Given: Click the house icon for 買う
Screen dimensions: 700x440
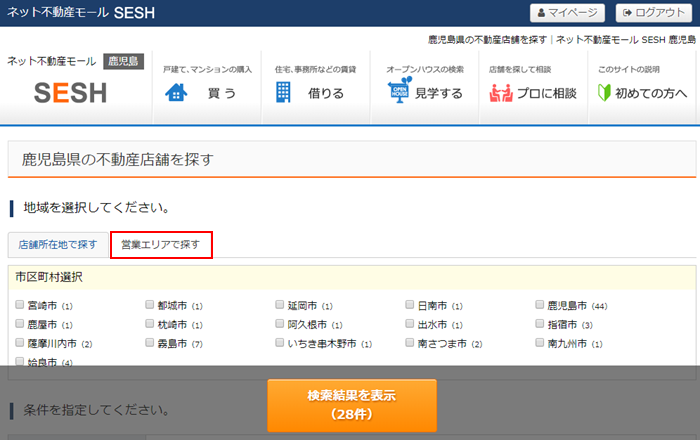Looking at the screenshot, I should 176,93.
